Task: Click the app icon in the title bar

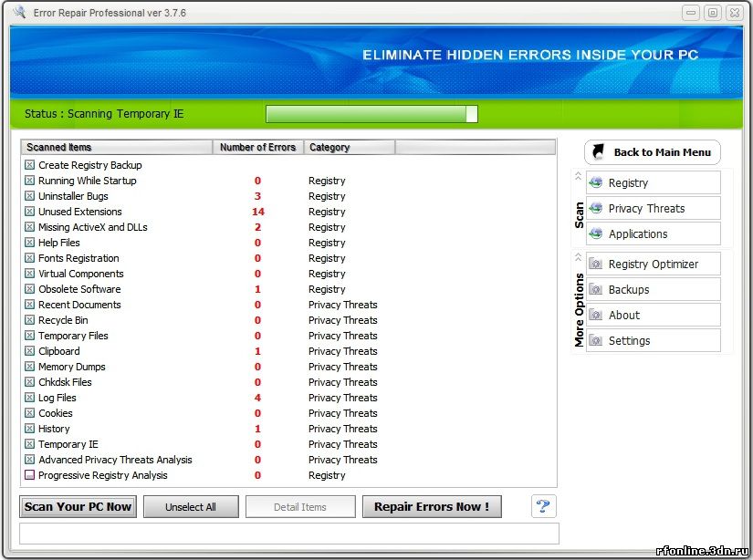Action: click(20, 12)
